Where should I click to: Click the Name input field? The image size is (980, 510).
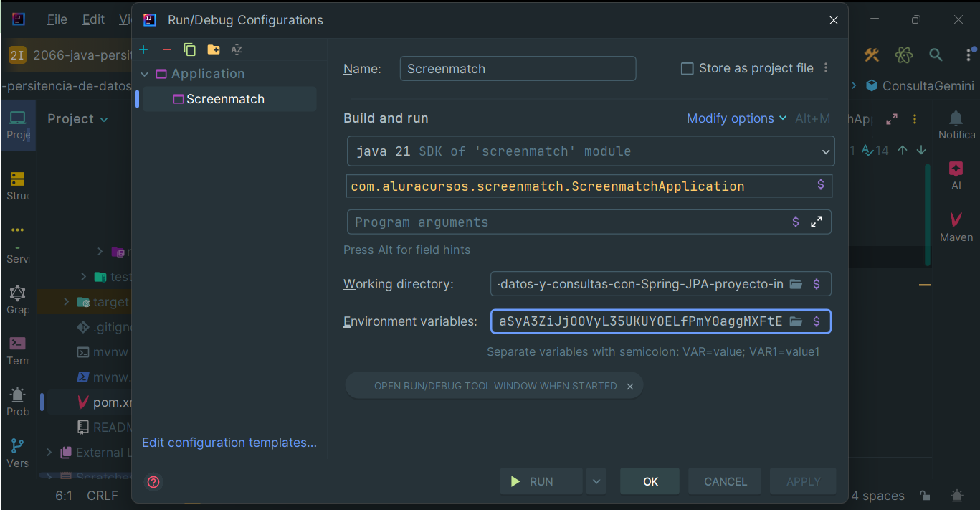pos(518,69)
